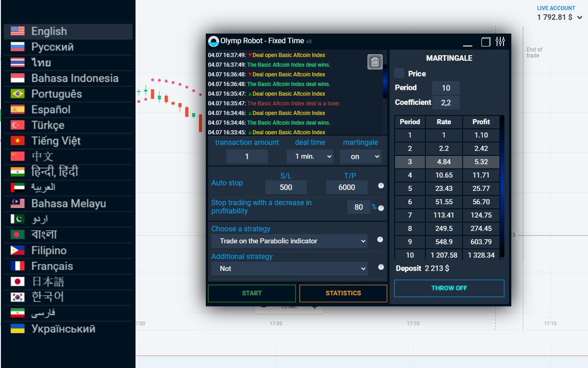Click the T/P value field

click(347, 187)
